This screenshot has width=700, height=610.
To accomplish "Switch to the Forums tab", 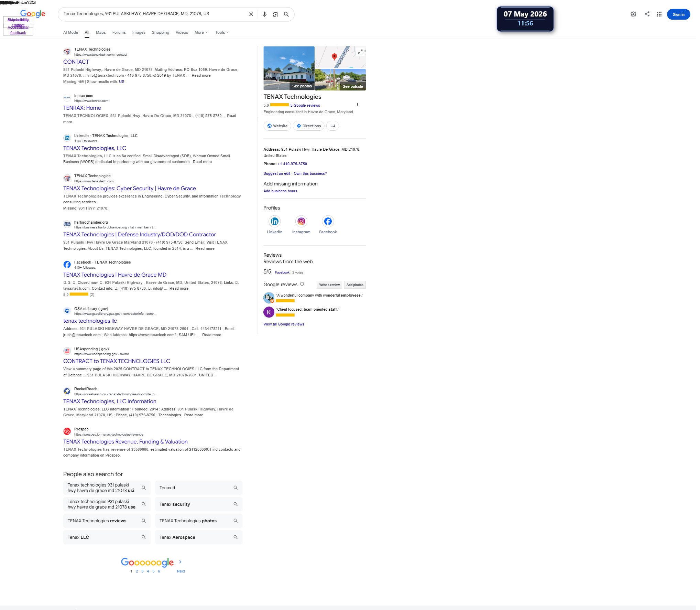I will pos(119,32).
